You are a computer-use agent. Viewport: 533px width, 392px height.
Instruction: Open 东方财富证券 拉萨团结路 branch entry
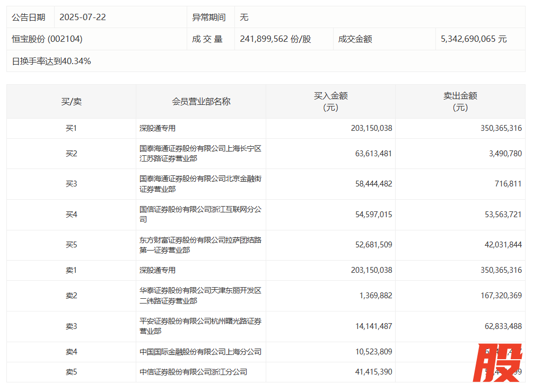point(200,245)
